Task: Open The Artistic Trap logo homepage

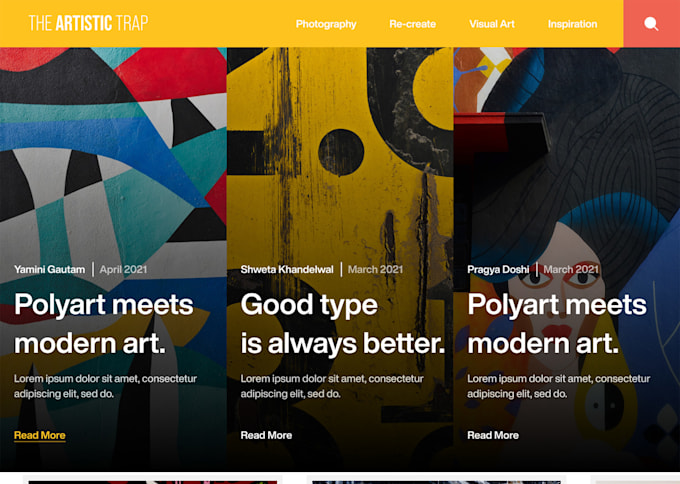Action: 88,23
